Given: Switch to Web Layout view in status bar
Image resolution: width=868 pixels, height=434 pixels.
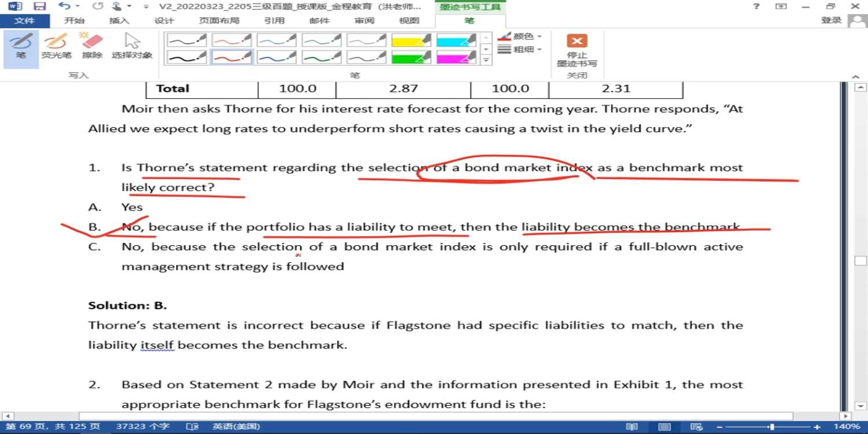Looking at the screenshot, I should coord(697,427).
